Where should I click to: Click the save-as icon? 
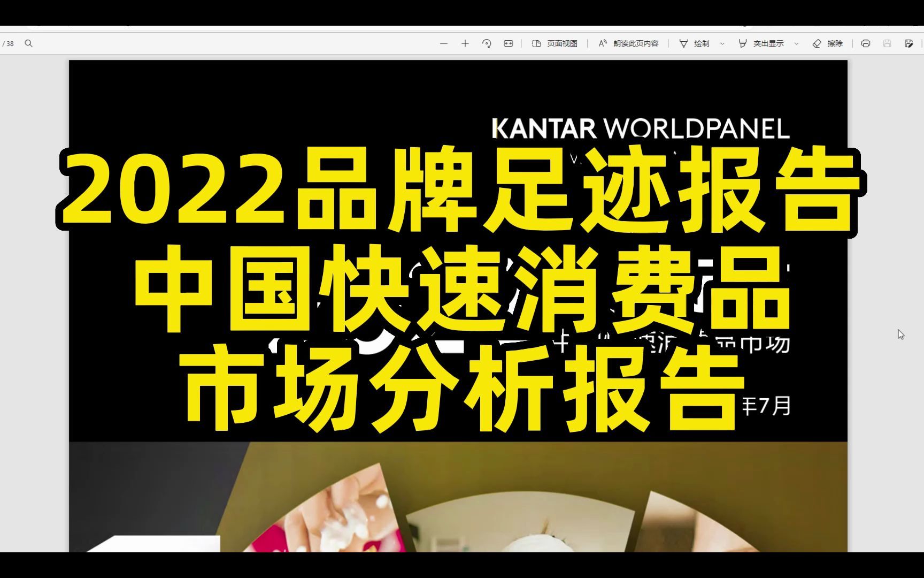point(908,43)
